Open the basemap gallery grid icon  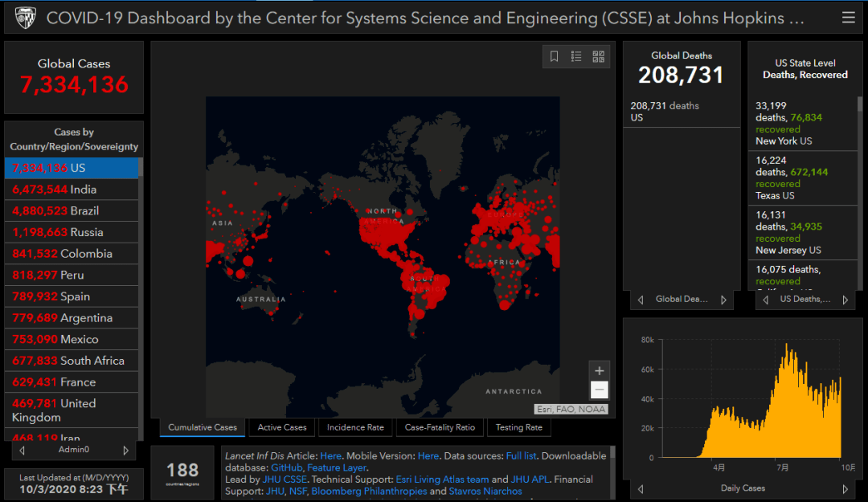[x=598, y=56]
